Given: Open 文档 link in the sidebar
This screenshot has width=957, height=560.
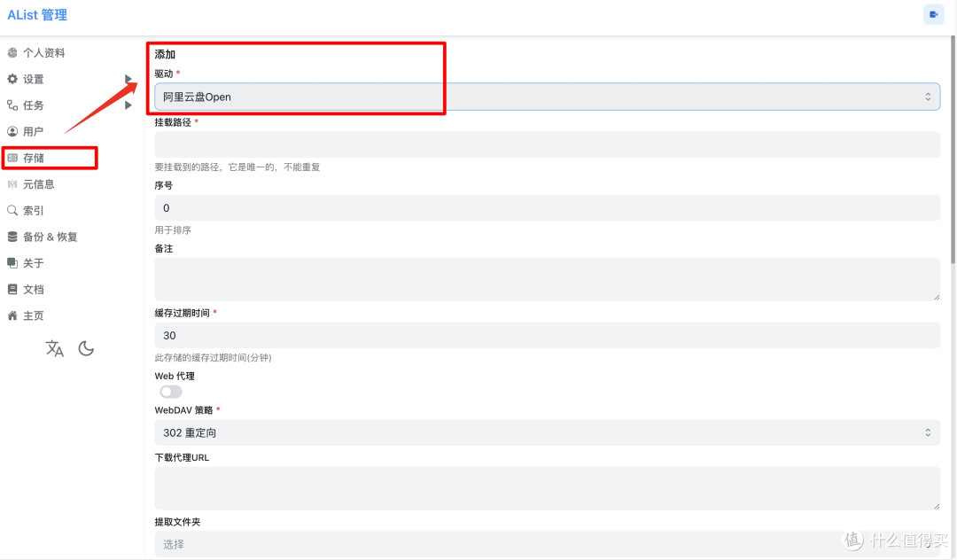Looking at the screenshot, I should coord(34,289).
